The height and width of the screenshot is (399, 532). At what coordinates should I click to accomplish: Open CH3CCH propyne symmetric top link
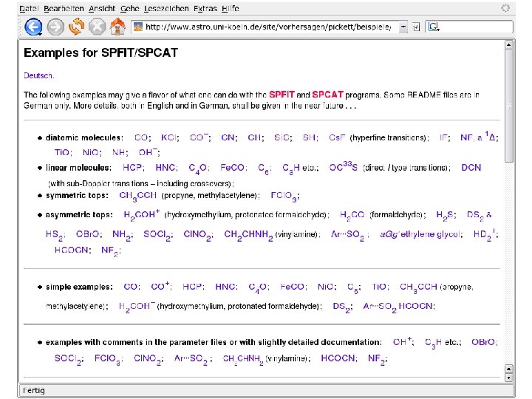point(137,196)
